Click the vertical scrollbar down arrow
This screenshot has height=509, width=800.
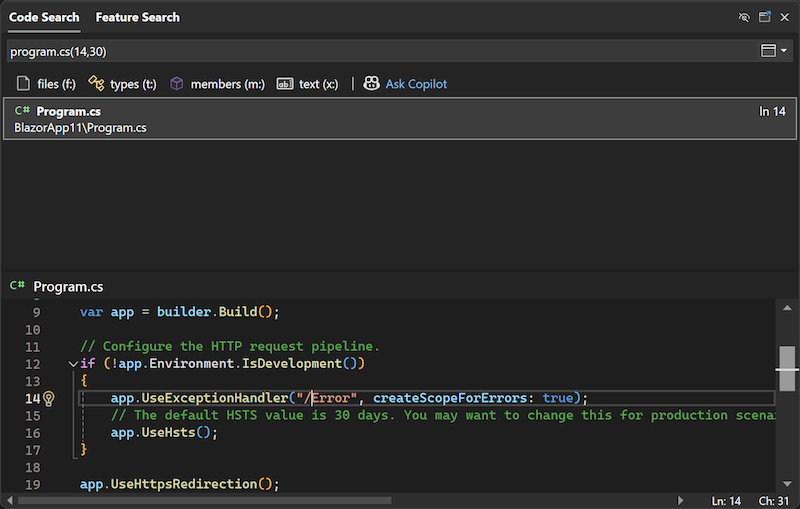pyautogui.click(x=788, y=482)
